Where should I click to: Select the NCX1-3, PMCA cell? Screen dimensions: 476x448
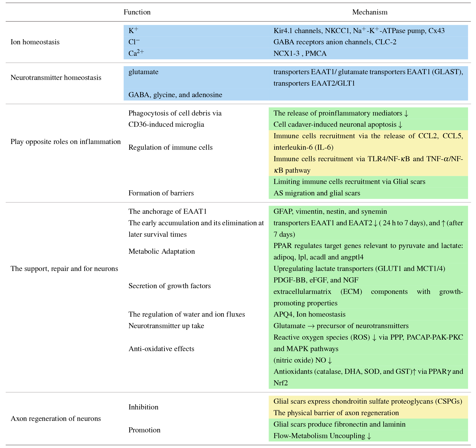pyautogui.click(x=300, y=53)
